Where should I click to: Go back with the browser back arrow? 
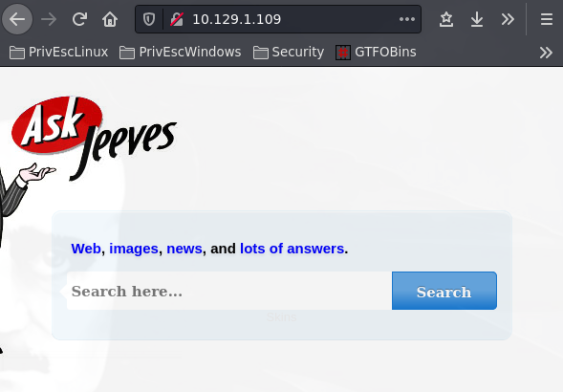pyautogui.click(x=17, y=19)
